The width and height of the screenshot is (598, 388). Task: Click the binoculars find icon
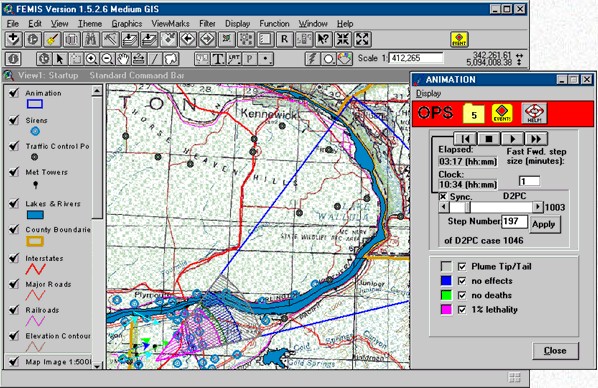(x=90, y=39)
